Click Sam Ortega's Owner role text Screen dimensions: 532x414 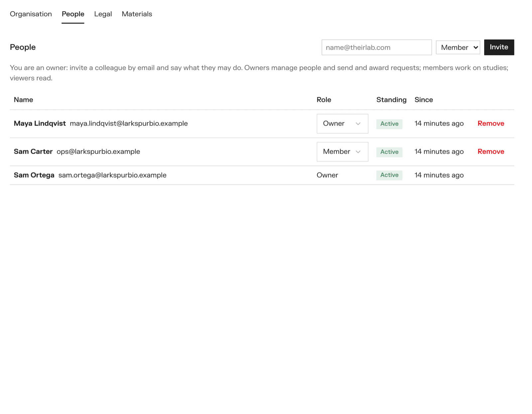[327, 175]
